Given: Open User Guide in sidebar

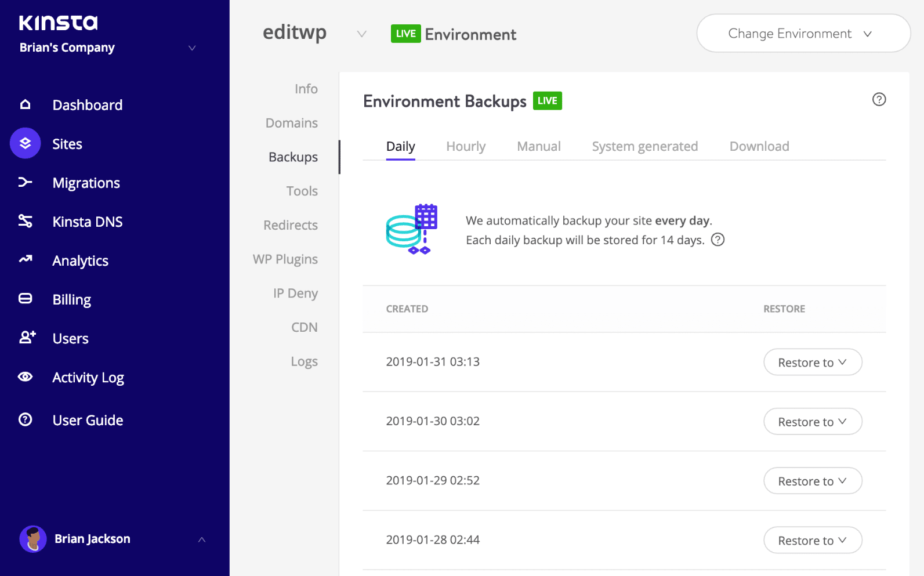Looking at the screenshot, I should pos(88,420).
